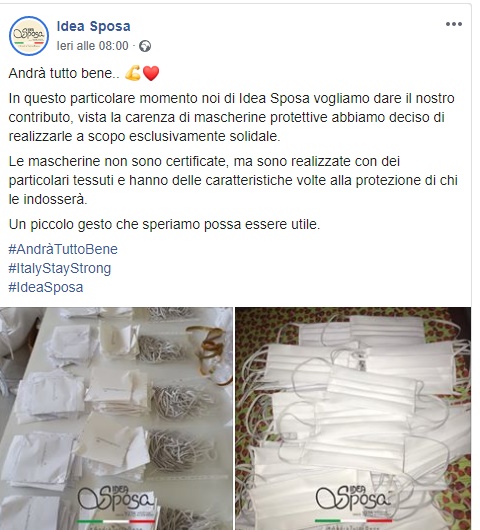The image size is (480, 530).
Task: Click the line 'Un piccolo gesto che speriamo'
Action: tap(164, 224)
